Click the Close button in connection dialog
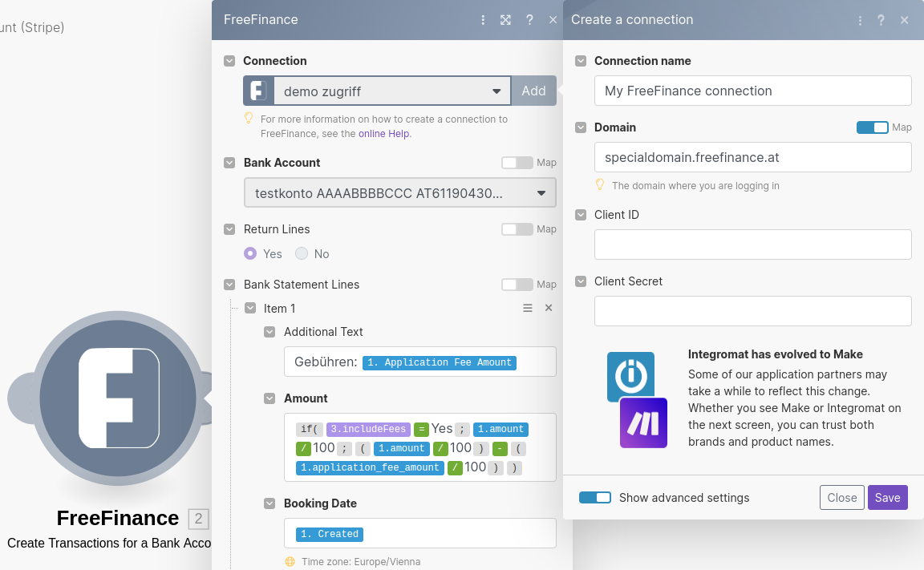Screen dimensions: 924x570 click(841, 498)
